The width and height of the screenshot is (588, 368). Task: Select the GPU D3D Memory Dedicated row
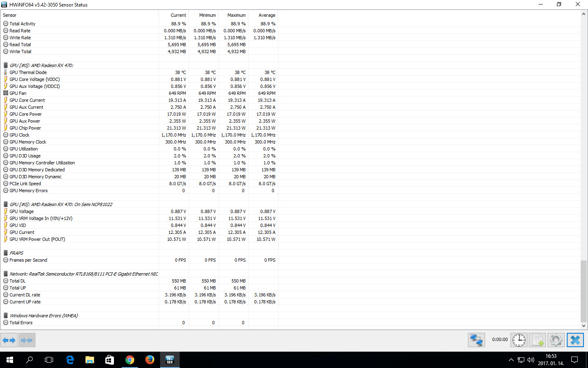[x=139, y=170]
